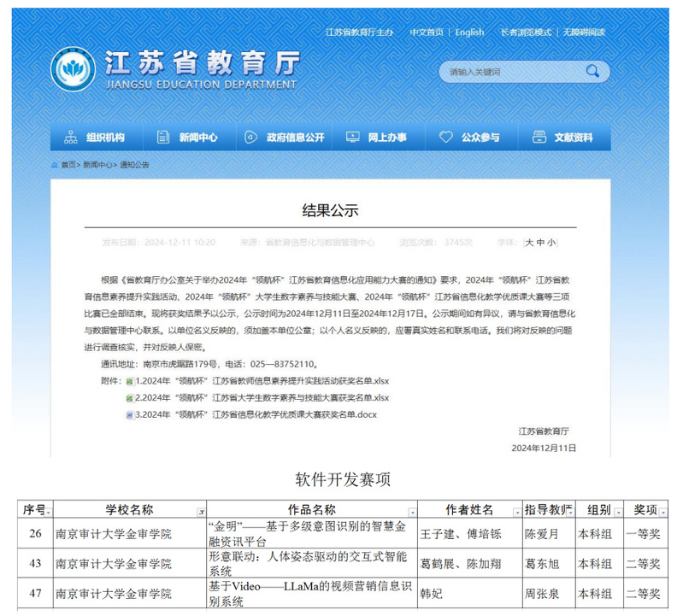Viewport: 683px width, 616px height.
Task: Toggle 长者浏览模式 elder browsing mode
Action: point(526,32)
